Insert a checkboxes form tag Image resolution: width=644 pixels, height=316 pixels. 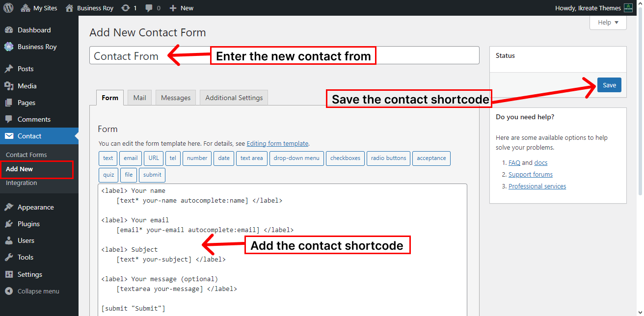pyautogui.click(x=345, y=158)
